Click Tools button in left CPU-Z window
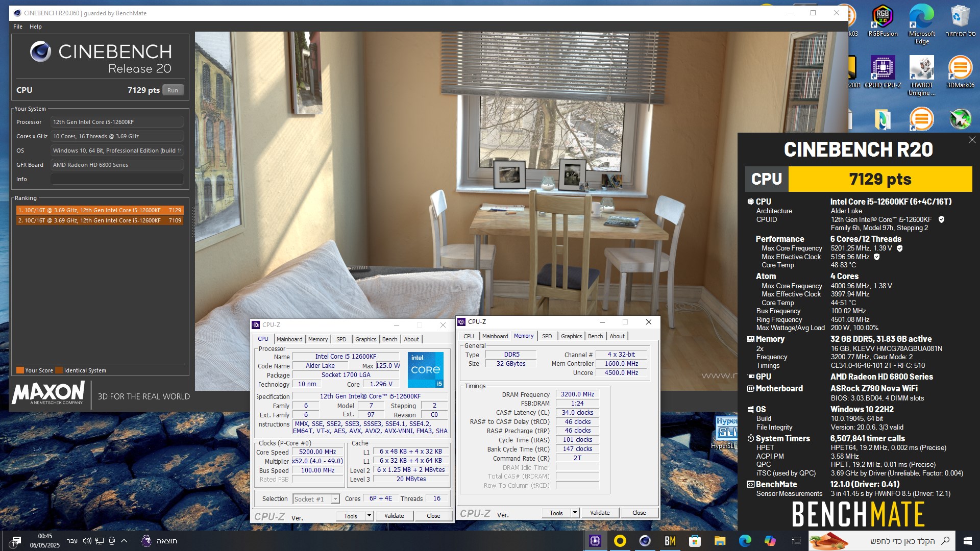This screenshot has height=551, width=980. [x=351, y=516]
